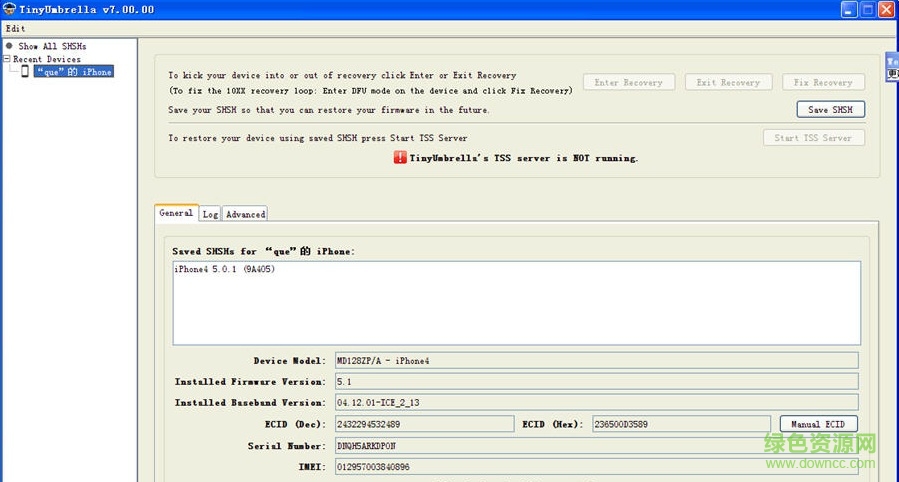This screenshot has width=899, height=482.
Task: Click the Serial Number field
Action: (x=594, y=446)
